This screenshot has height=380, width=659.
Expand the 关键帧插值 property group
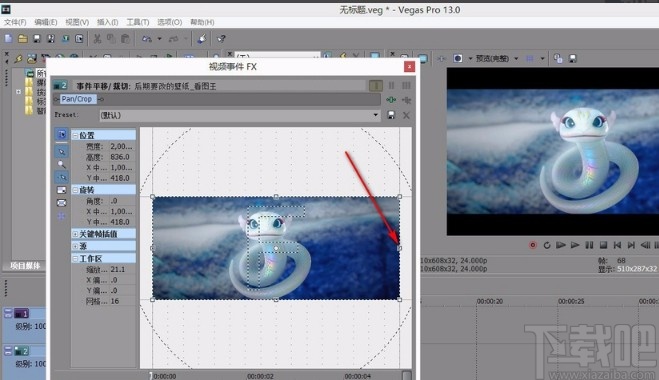pos(75,234)
